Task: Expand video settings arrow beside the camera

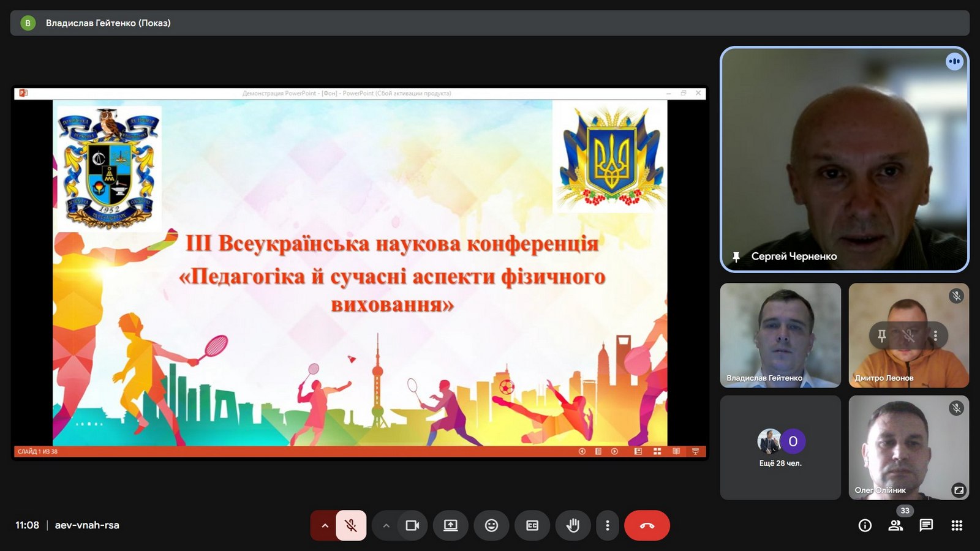Action: click(386, 525)
